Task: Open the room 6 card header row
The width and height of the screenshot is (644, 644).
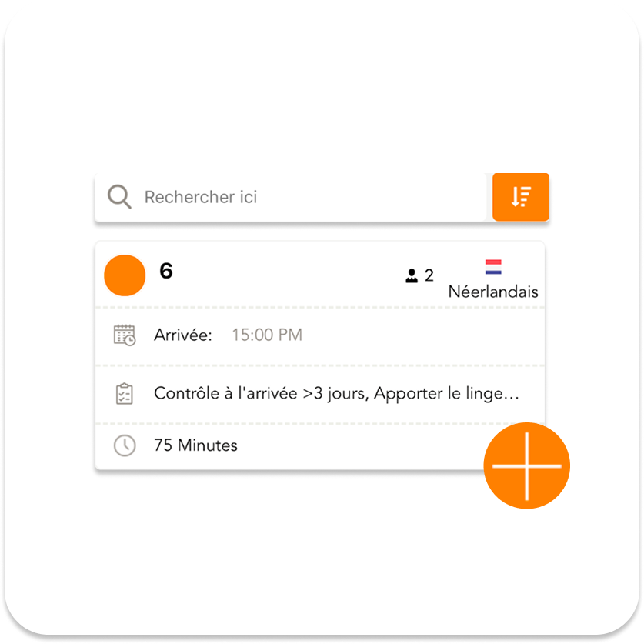Action: coord(320,275)
